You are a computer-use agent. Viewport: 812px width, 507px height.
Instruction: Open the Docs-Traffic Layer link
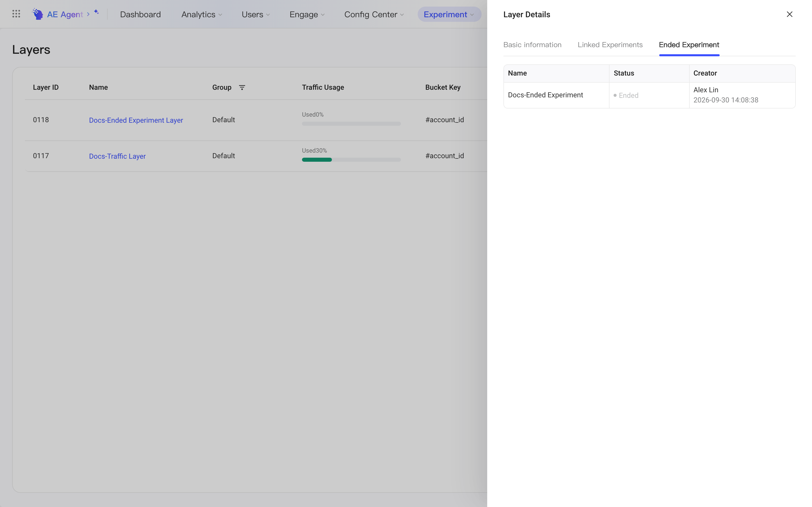[x=117, y=156]
